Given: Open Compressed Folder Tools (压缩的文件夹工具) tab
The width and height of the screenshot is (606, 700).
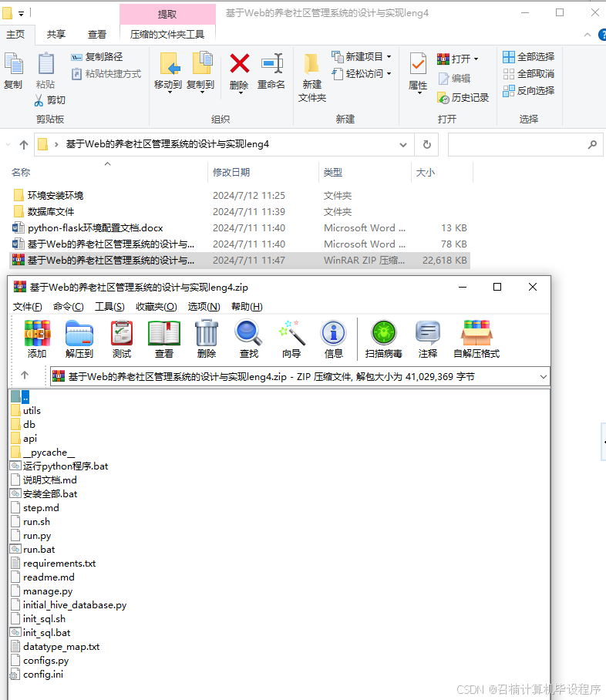Looking at the screenshot, I should click(x=167, y=35).
